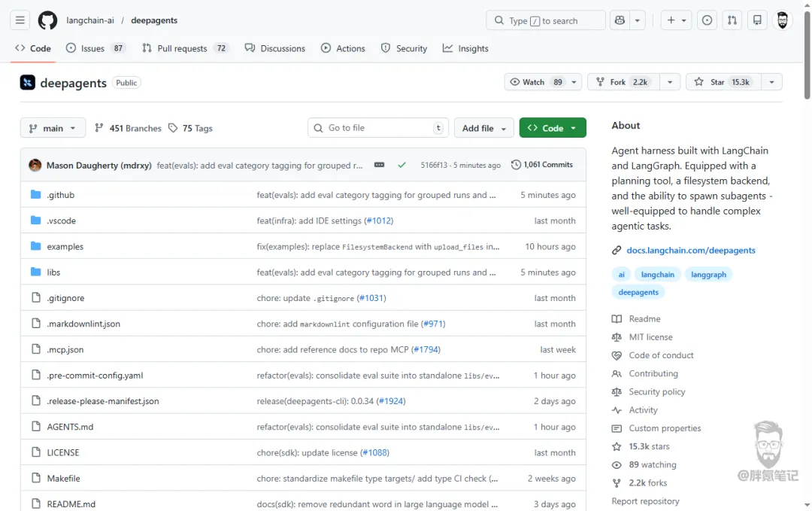
Task: Open pull requests icon in header
Action: click(732, 20)
